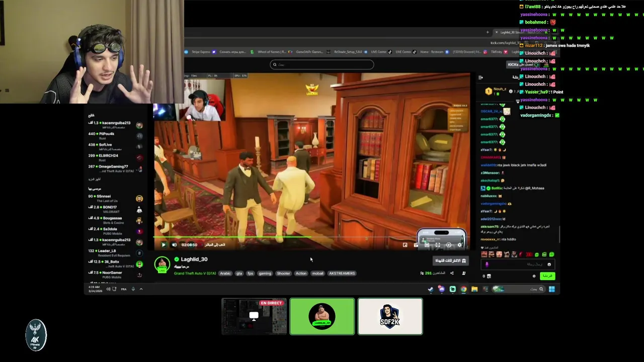Screen dimensions: 644x362
Task: Open the Discord taskbar icon
Action: pyautogui.click(x=442, y=289)
